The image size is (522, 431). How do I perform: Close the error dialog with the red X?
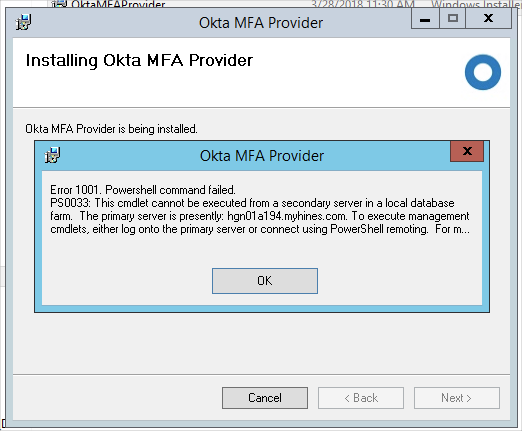[467, 151]
